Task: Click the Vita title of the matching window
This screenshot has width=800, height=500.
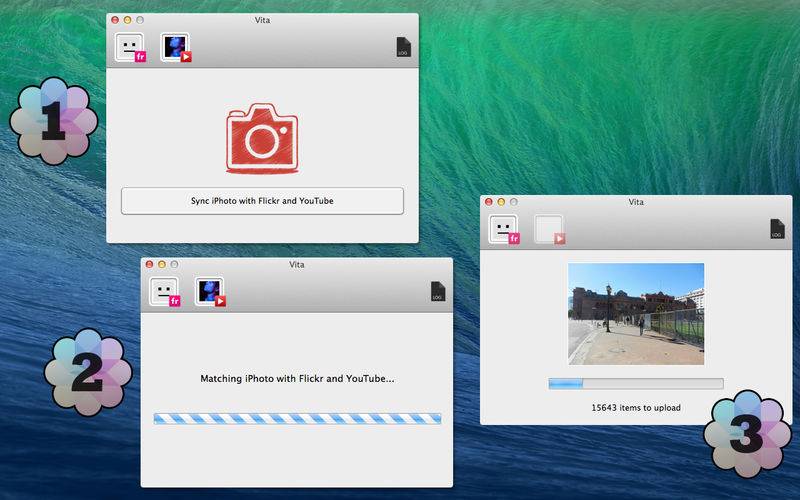Action: tap(297, 265)
